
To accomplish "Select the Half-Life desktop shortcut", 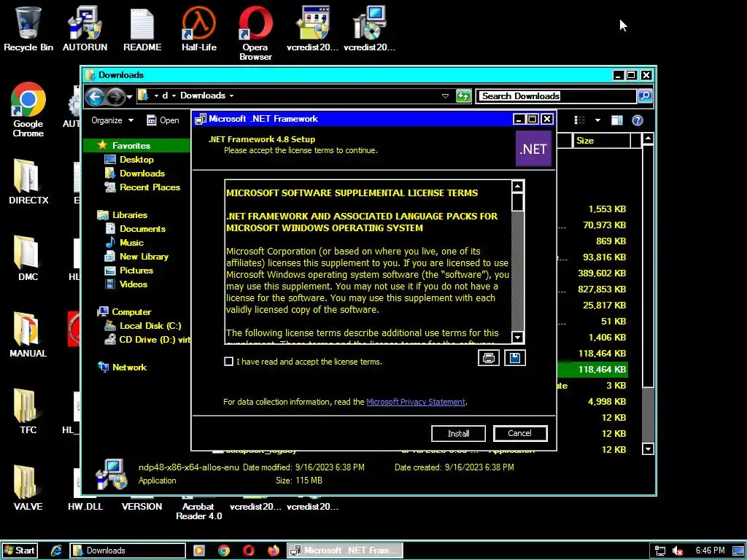I will pyautogui.click(x=198, y=28).
